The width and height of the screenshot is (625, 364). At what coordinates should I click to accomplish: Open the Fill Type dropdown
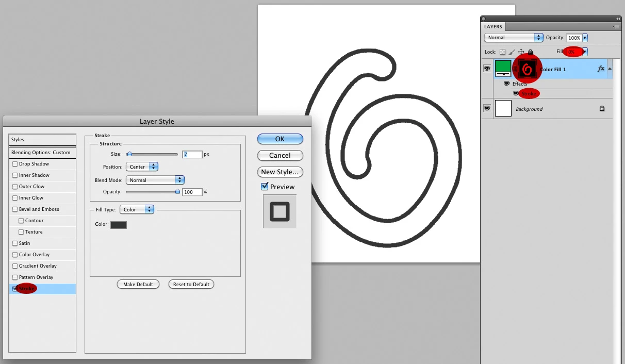137,209
